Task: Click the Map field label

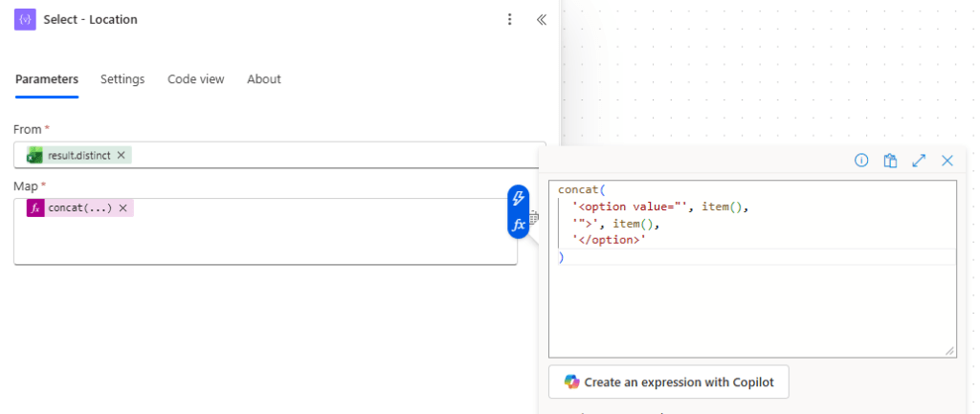Action: coord(26,186)
